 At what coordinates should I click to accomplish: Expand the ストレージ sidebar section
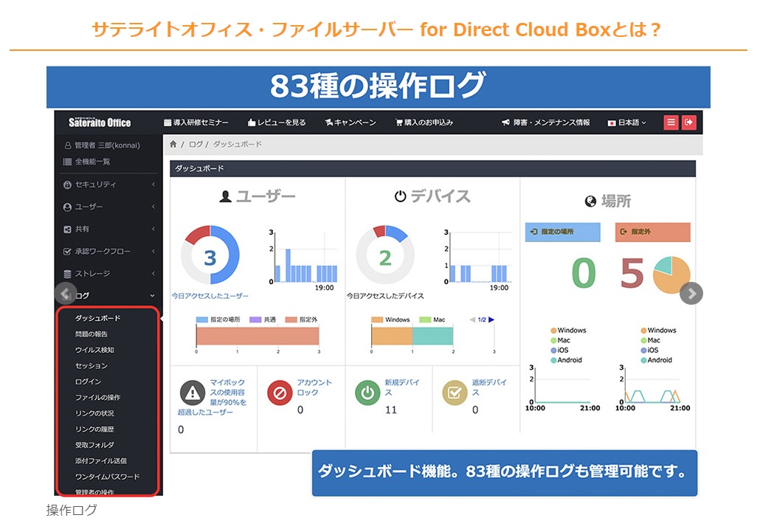(x=108, y=274)
